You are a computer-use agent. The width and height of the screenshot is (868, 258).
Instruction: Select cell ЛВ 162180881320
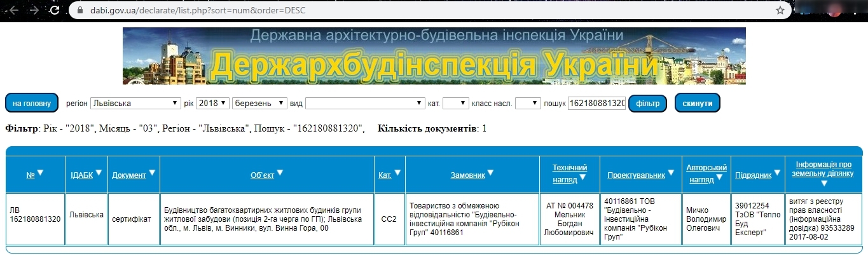[x=36, y=219]
